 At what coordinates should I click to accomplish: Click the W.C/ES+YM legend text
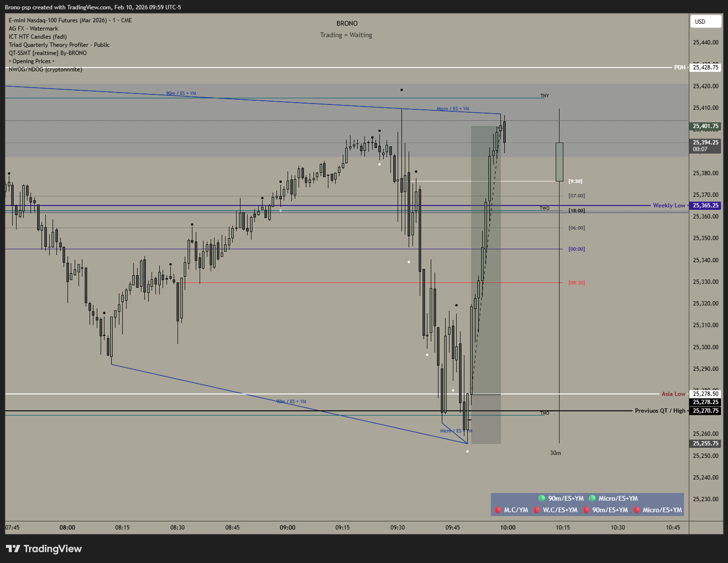click(x=560, y=510)
